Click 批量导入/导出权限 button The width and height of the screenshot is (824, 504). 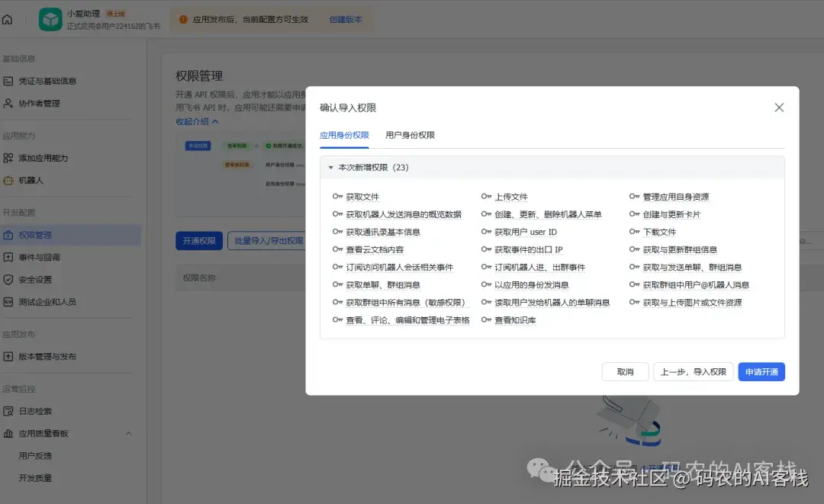(267, 241)
